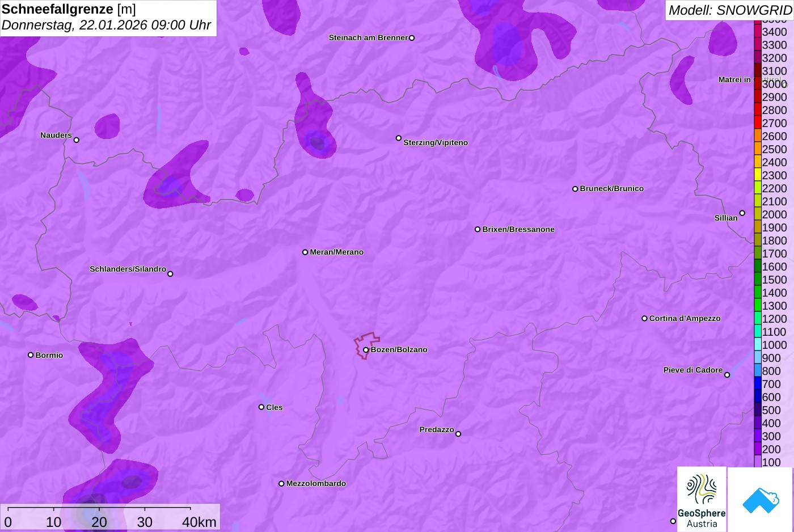
Task: Click the Bormio location marker dot
Action: (31, 355)
